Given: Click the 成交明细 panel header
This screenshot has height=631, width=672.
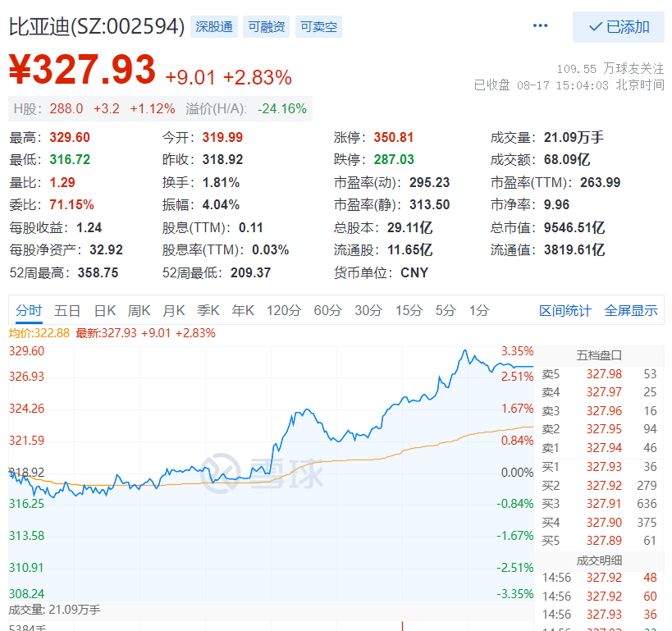Looking at the screenshot, I should [x=599, y=560].
